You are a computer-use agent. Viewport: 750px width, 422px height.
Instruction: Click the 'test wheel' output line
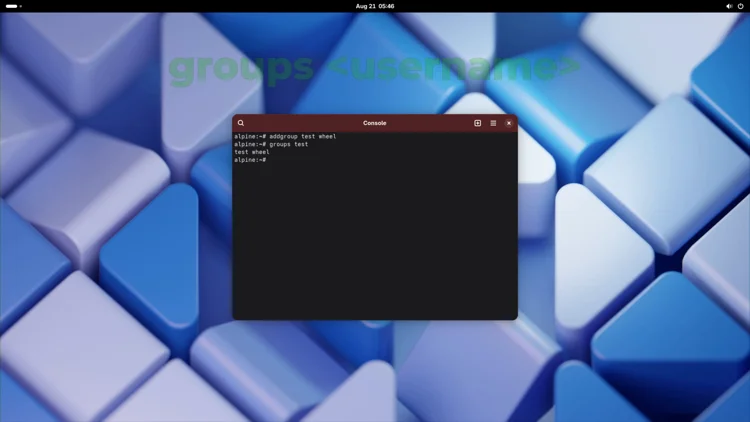coord(252,152)
